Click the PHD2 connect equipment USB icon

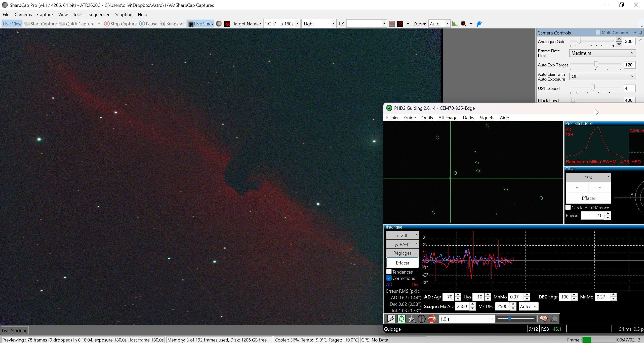point(391,319)
